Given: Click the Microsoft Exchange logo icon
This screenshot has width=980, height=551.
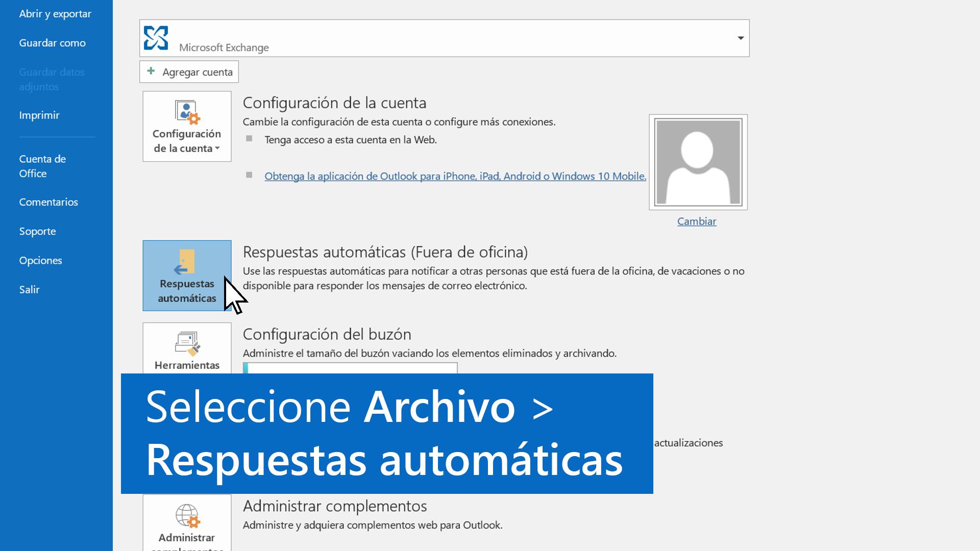Looking at the screenshot, I should (x=156, y=38).
